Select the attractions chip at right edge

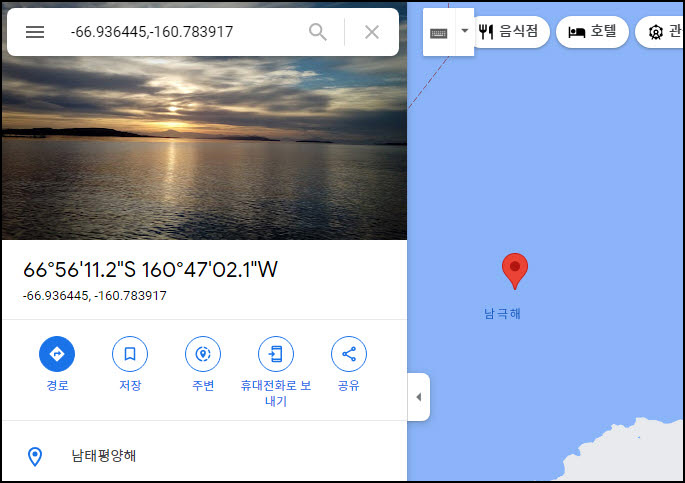pyautogui.click(x=661, y=31)
